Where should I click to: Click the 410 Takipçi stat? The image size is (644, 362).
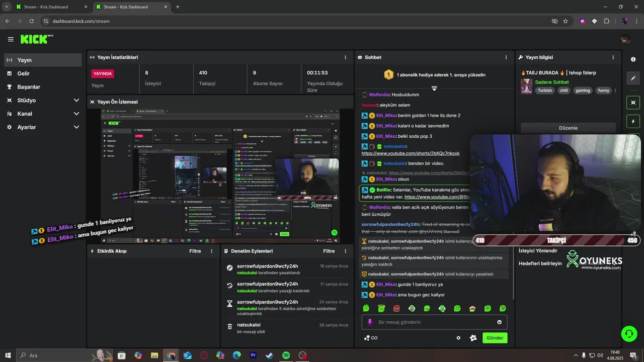tap(207, 78)
